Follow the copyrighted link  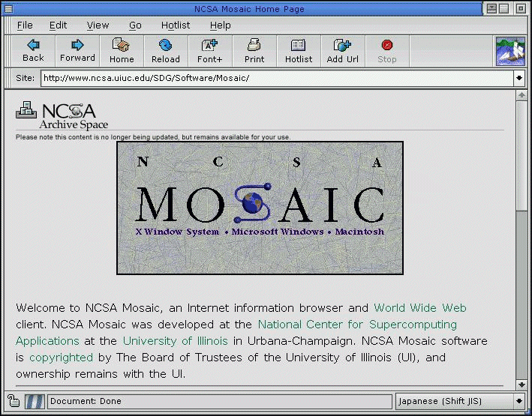pyautogui.click(x=61, y=358)
